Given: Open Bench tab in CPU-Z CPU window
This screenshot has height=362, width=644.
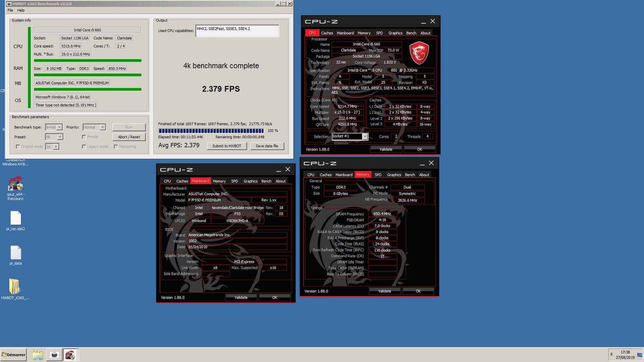Looking at the screenshot, I should coord(411,33).
